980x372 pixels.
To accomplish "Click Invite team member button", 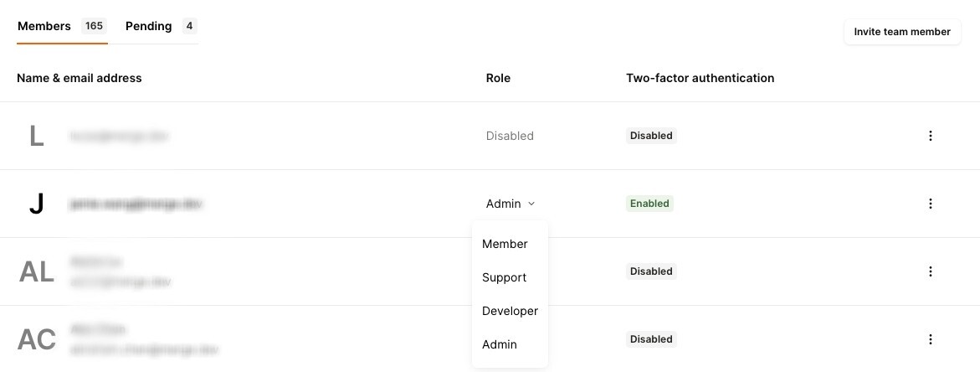I will (x=902, y=32).
